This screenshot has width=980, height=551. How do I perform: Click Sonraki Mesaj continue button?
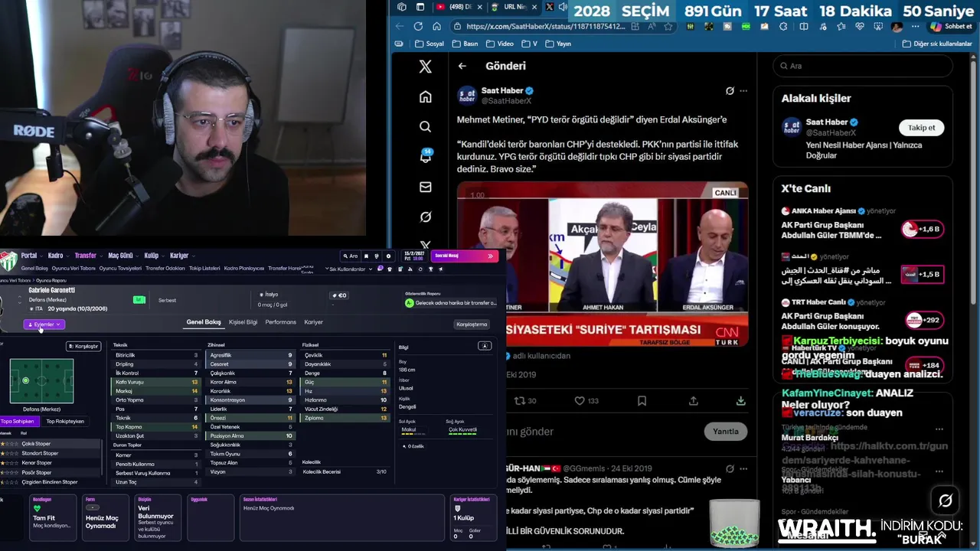coord(465,256)
